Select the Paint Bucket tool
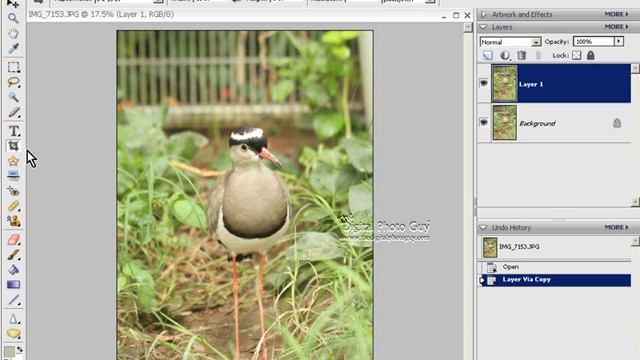The width and height of the screenshot is (640, 360). [13, 270]
